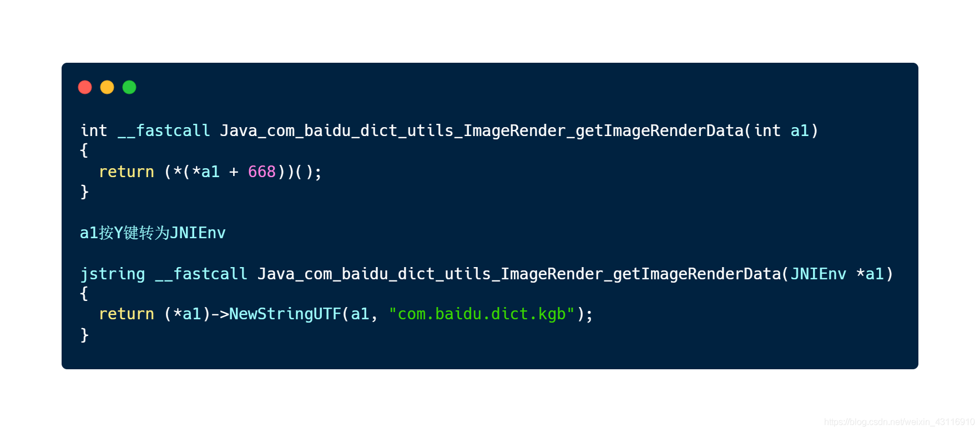The height and width of the screenshot is (432, 980).
Task: Click the jstring return type keyword
Action: coord(113,274)
